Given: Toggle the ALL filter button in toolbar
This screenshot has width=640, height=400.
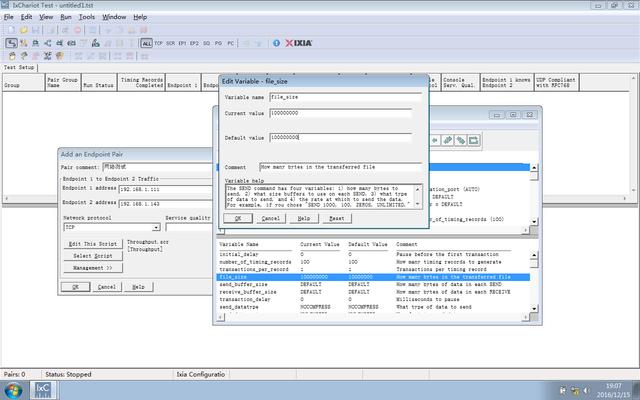Looking at the screenshot, I should [147, 44].
